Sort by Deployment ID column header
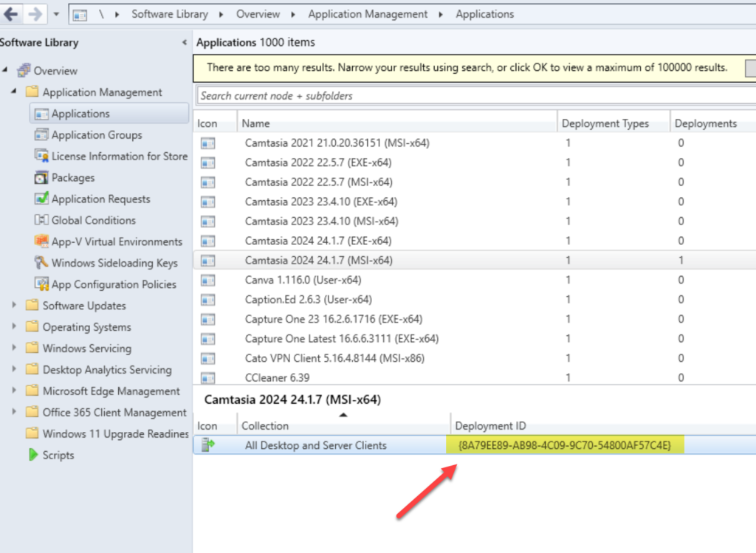This screenshot has width=756, height=553. point(604,426)
